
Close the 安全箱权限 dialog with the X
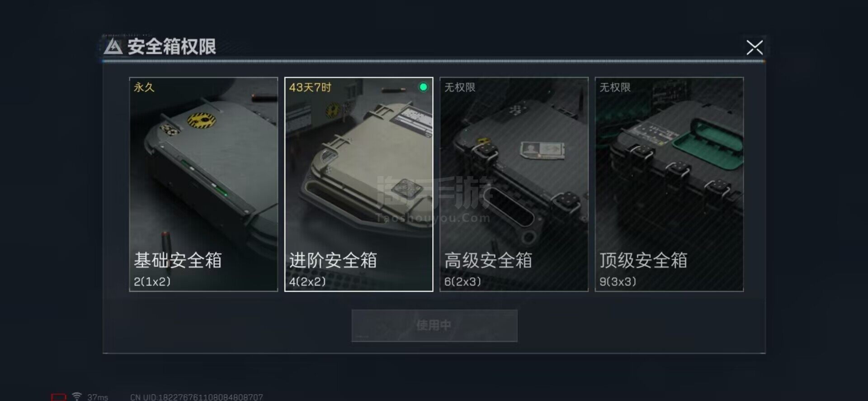point(754,47)
